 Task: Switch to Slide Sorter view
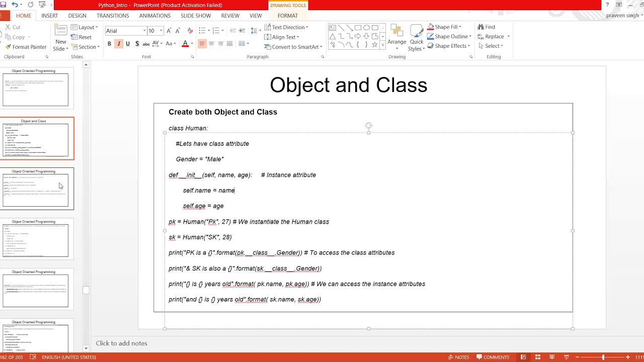click(x=538, y=357)
